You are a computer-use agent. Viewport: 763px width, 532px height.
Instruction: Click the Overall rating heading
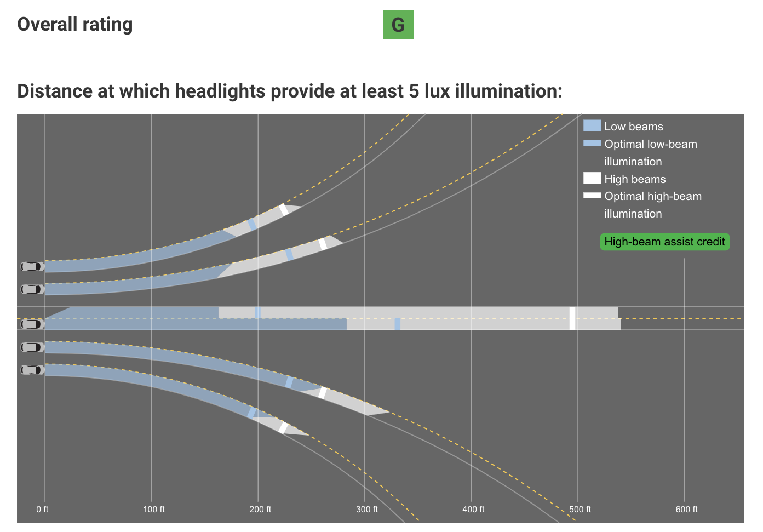tap(75, 25)
